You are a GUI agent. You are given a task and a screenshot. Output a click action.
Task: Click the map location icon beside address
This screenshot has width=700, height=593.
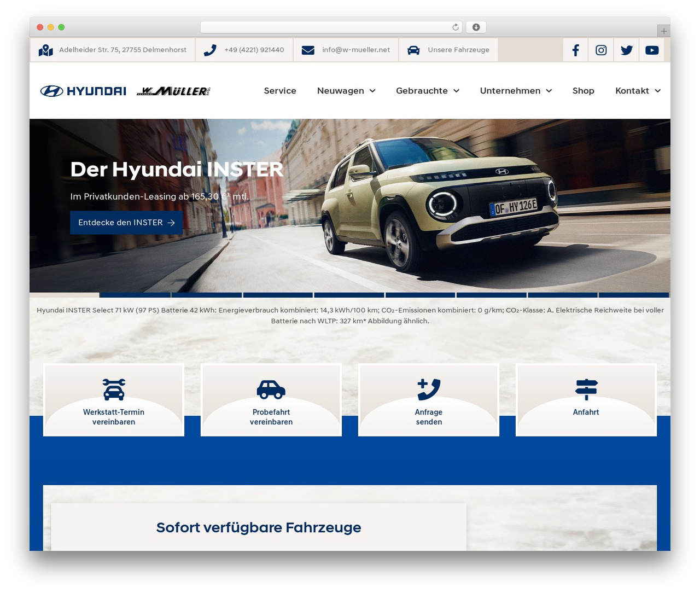coord(46,50)
